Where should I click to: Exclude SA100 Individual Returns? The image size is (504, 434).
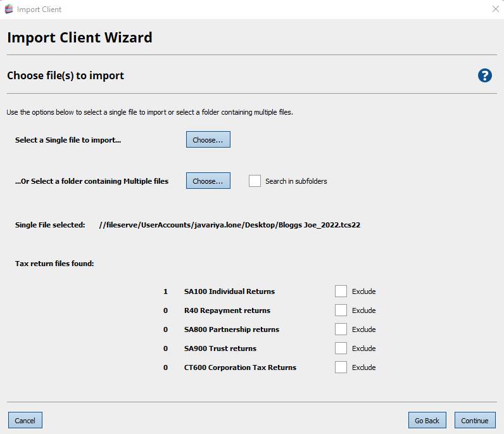341,291
